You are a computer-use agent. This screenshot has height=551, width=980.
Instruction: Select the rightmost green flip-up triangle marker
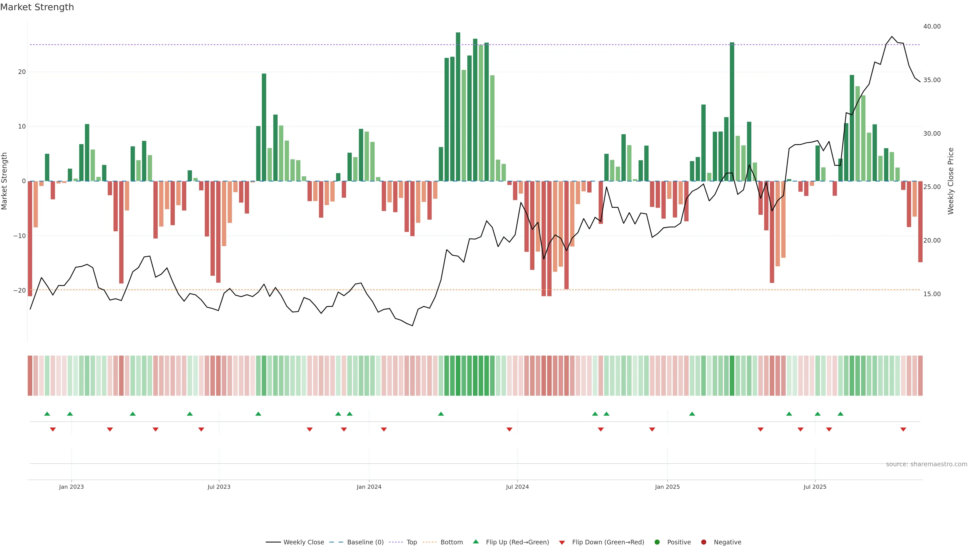tap(840, 414)
